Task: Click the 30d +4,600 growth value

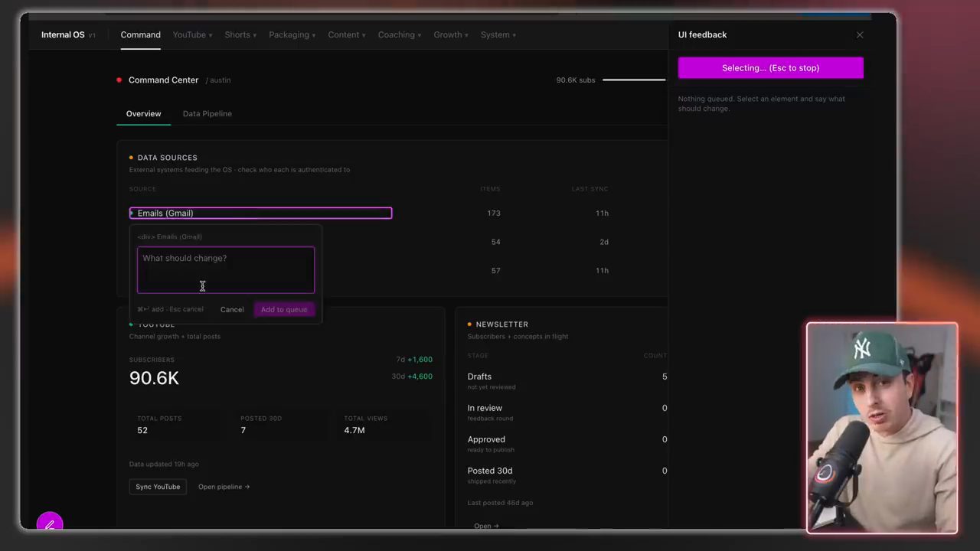Action: click(x=412, y=377)
